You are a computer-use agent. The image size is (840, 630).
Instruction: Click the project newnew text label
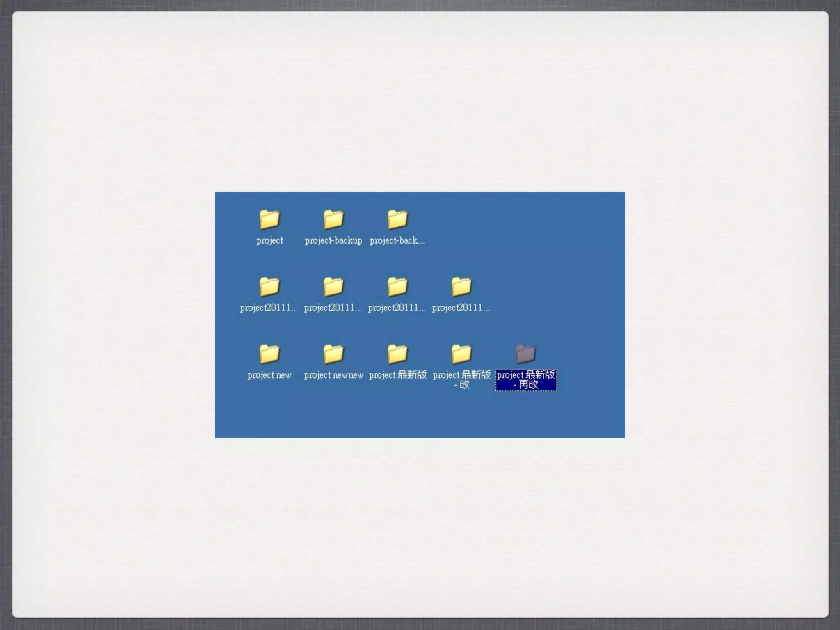(333, 375)
